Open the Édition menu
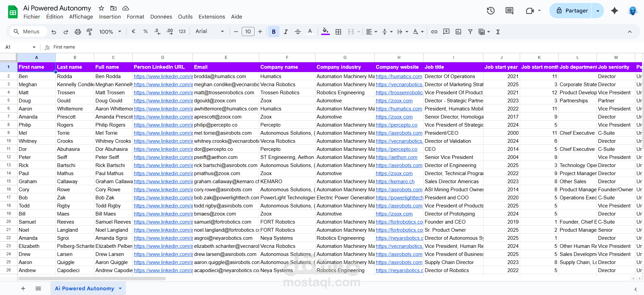The width and height of the screenshot is (644, 295). coord(55,17)
